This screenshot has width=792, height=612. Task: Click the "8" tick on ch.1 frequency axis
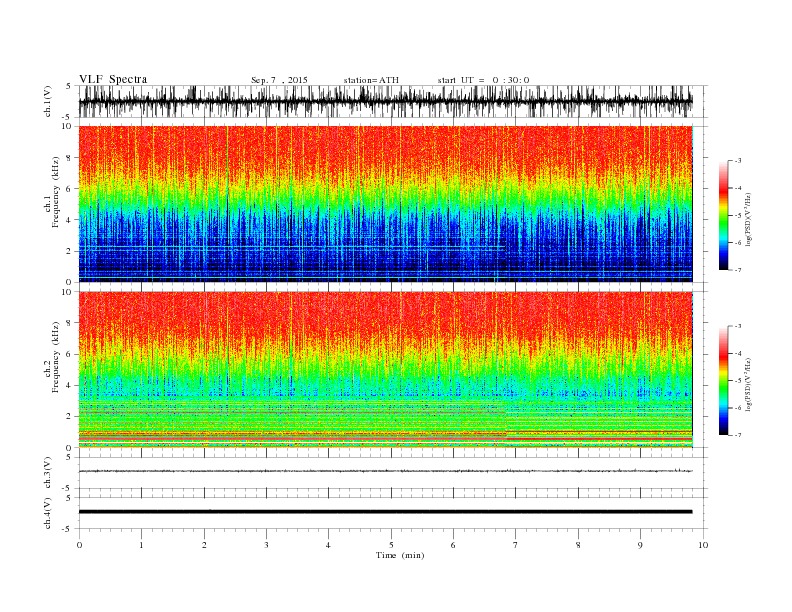pos(70,158)
